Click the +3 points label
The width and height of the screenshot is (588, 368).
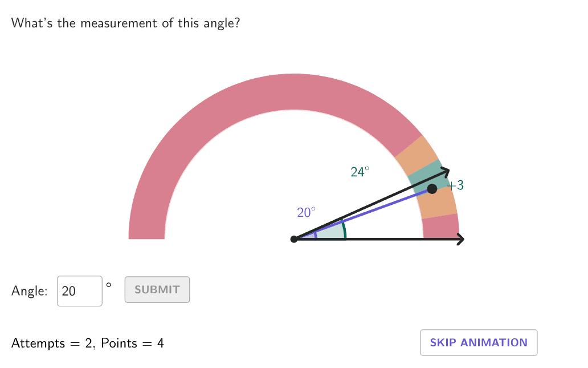click(x=456, y=185)
